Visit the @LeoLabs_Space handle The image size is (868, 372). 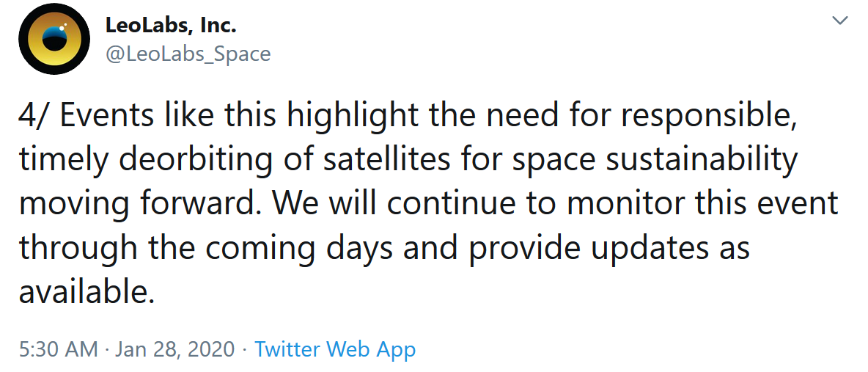pos(188,54)
